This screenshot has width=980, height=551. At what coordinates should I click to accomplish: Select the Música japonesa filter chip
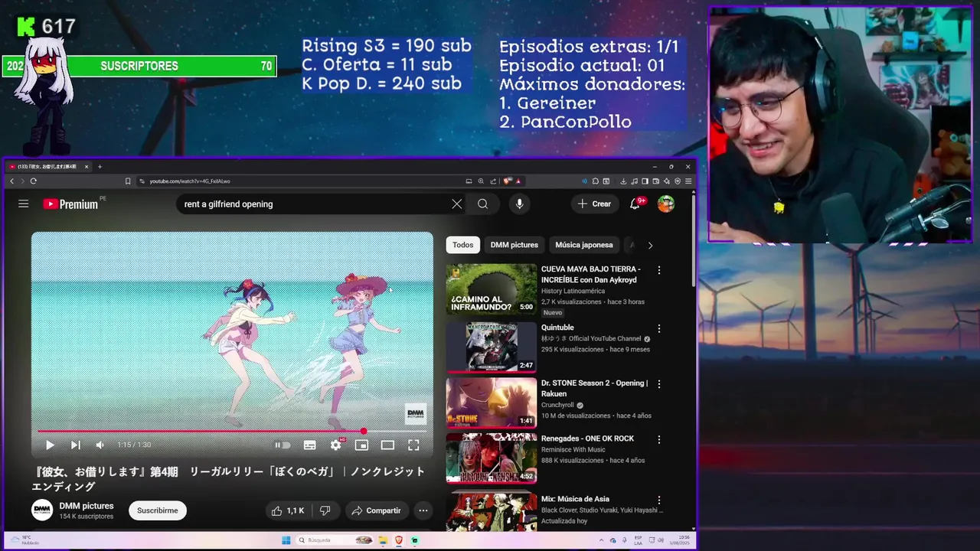tap(584, 245)
